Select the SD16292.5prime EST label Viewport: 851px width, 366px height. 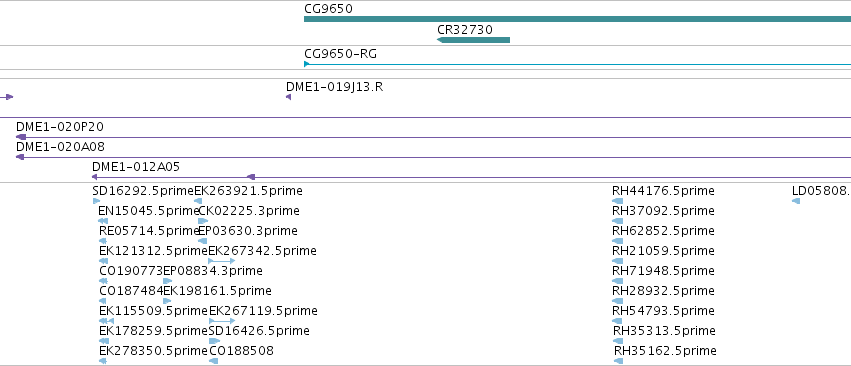click(143, 191)
